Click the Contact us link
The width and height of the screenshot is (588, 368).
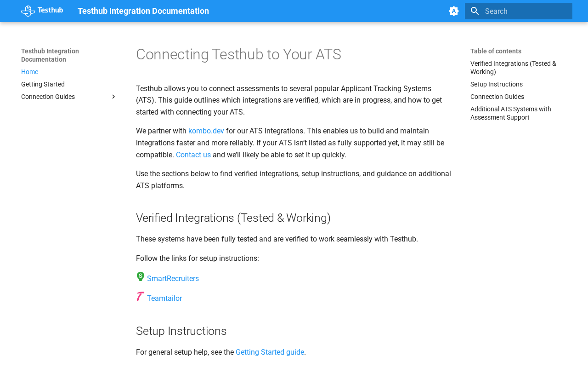[193, 155]
